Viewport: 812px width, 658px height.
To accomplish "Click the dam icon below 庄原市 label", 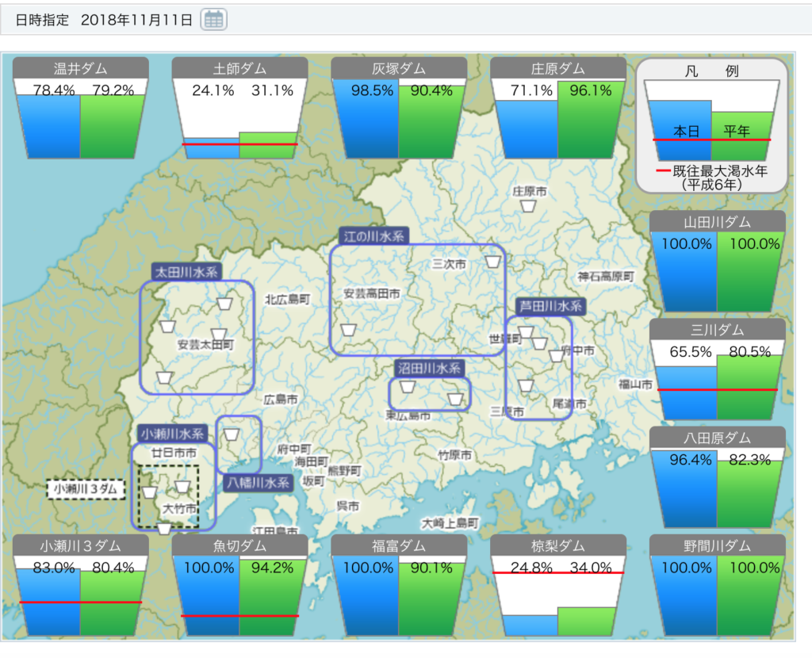I will [529, 206].
